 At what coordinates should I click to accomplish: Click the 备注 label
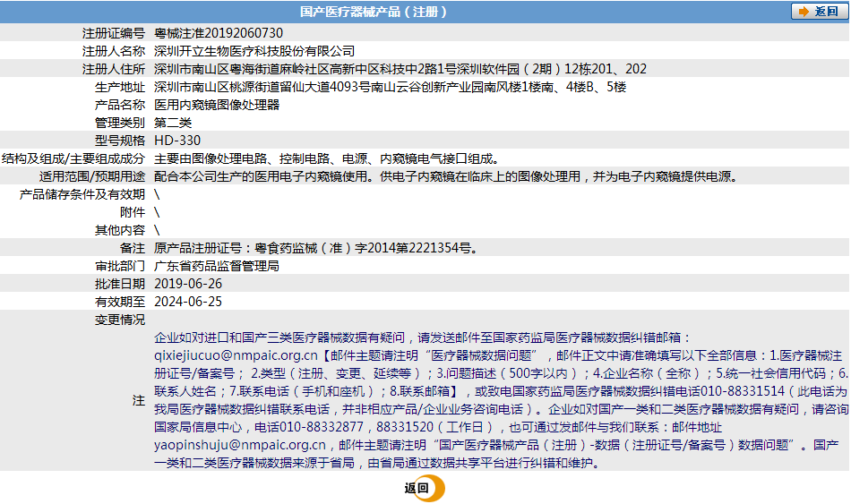tap(133, 248)
